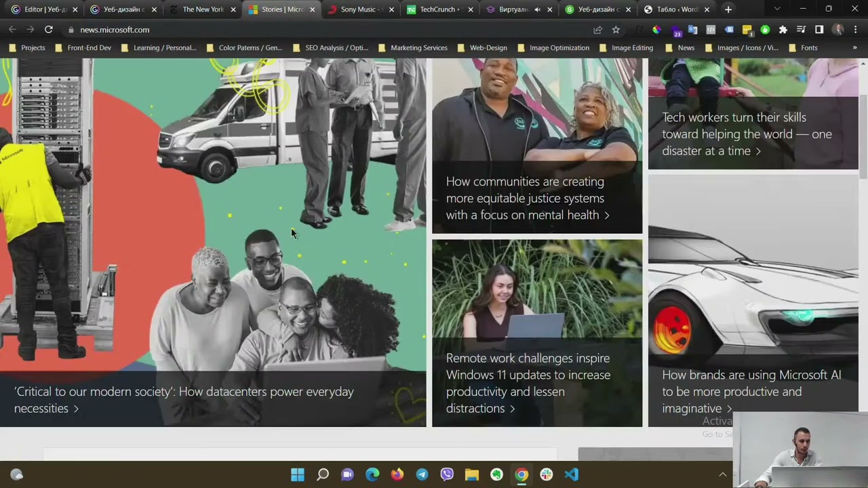The height and width of the screenshot is (488, 868).
Task: Open the taskbar weather widget
Action: (17, 475)
